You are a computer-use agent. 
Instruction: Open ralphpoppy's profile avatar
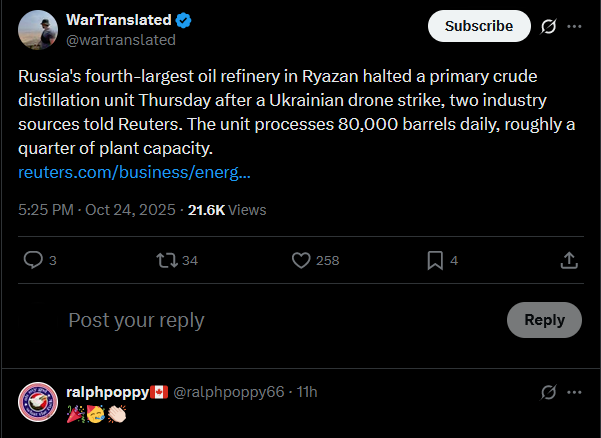tap(38, 402)
